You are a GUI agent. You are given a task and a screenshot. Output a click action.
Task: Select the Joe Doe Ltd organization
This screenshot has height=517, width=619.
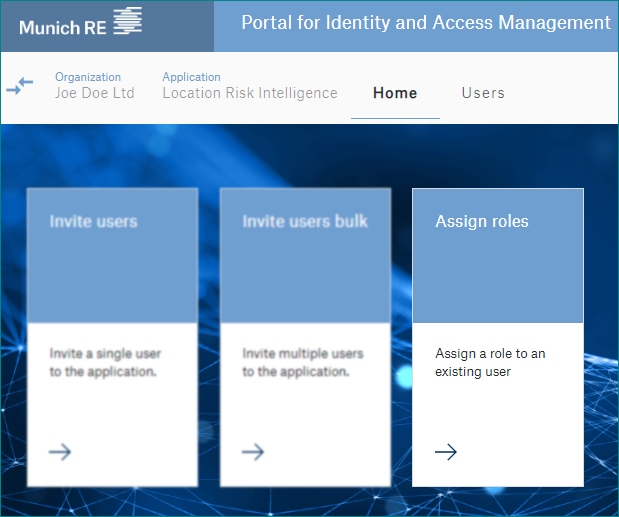(95, 93)
